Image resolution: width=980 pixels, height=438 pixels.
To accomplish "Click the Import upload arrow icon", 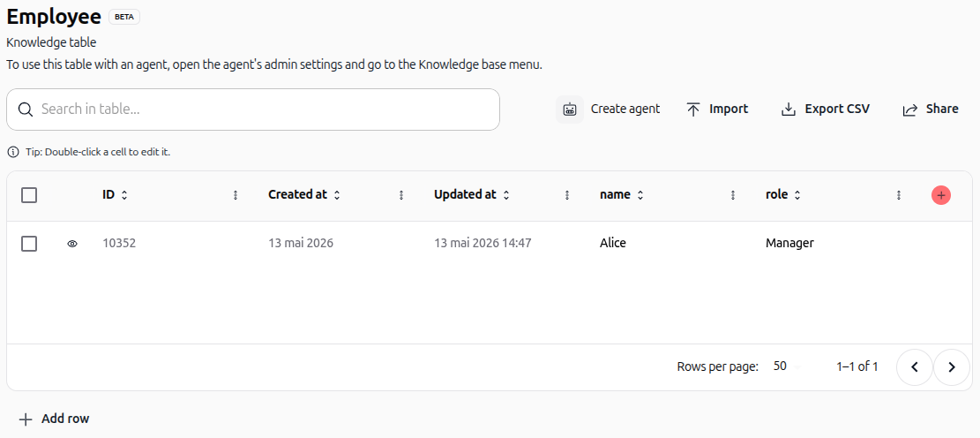I will tap(693, 109).
